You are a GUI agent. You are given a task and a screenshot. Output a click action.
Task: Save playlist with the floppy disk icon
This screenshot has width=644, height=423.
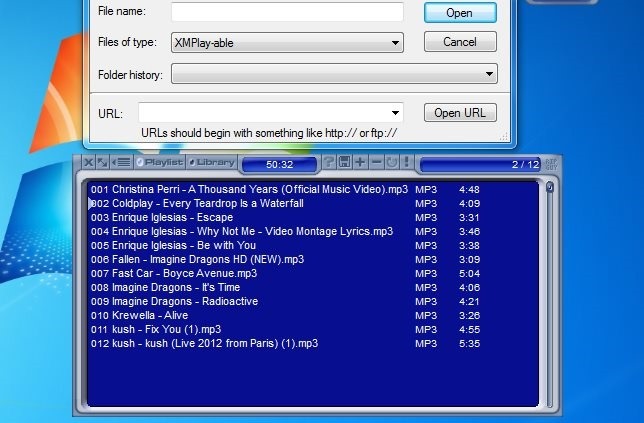tap(344, 163)
